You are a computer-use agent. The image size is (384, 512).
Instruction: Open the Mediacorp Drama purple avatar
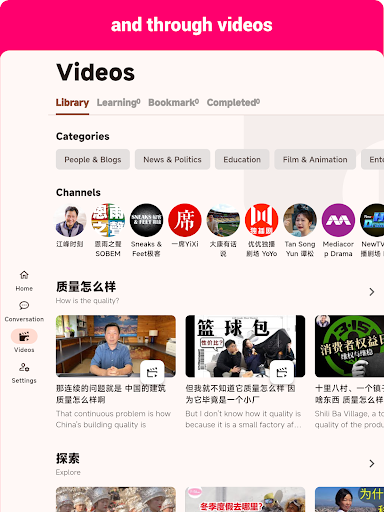click(338, 220)
